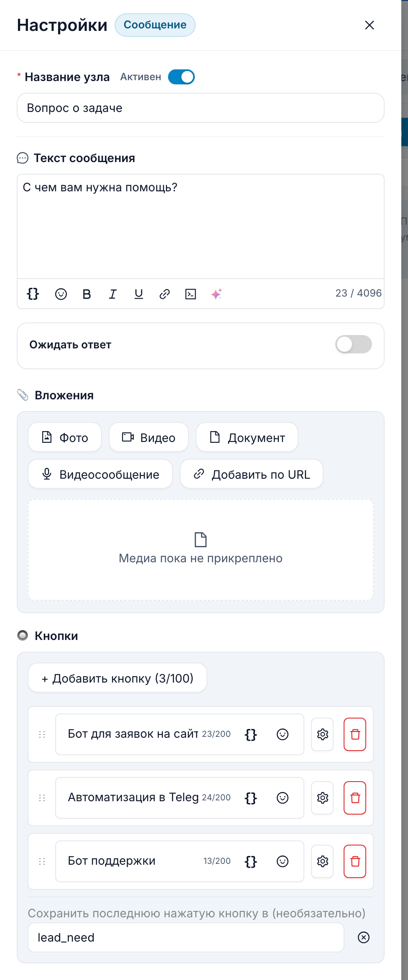Insert variable into Автоматизация button

coord(251,798)
